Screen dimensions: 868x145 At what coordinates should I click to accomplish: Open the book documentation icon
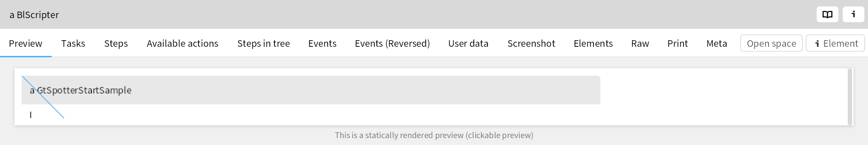(x=827, y=14)
